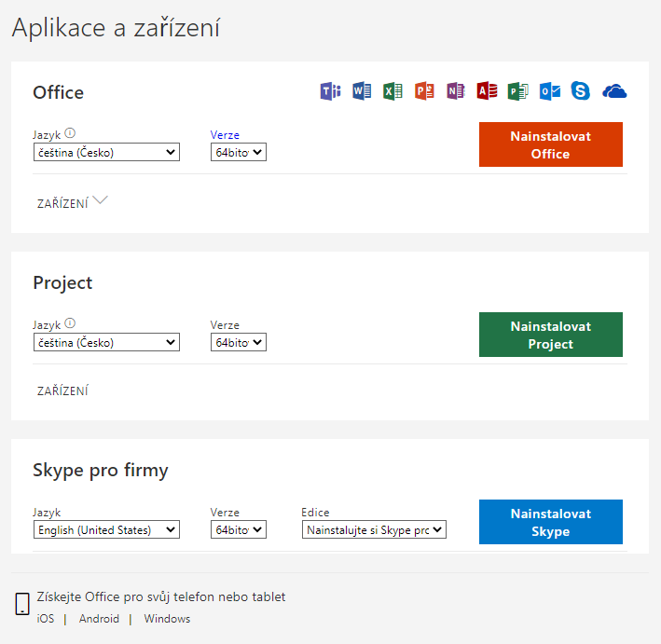The image size is (661, 644).
Task: Click the phone icon near mobile Office text
Action: click(22, 604)
